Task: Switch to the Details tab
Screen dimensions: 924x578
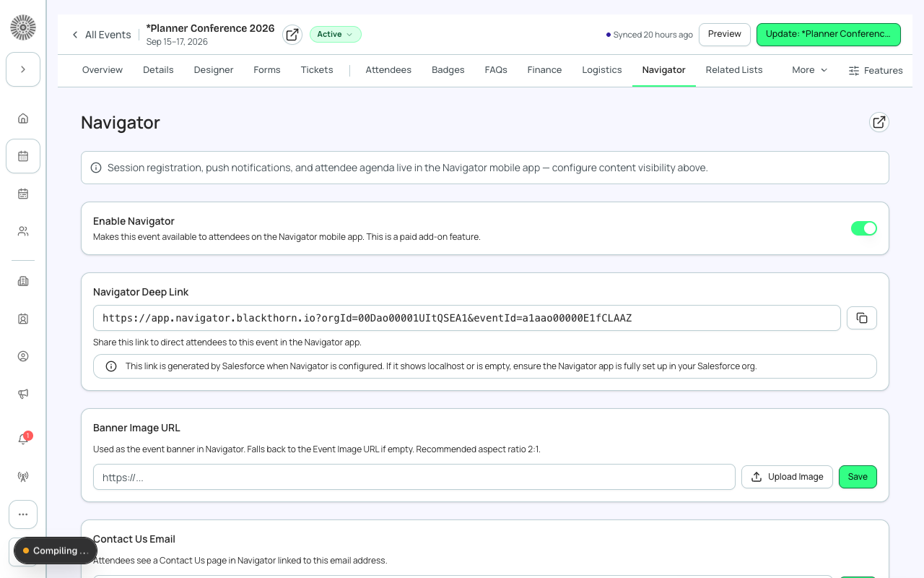Action: (x=158, y=70)
